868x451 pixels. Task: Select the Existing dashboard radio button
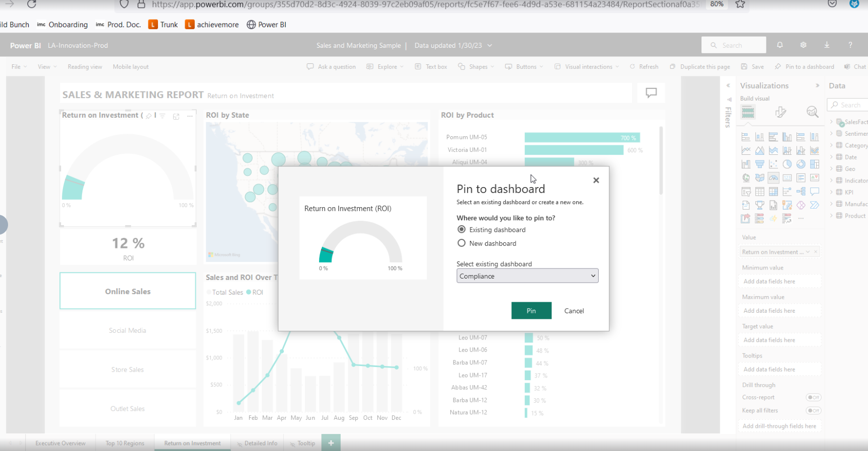coord(461,229)
